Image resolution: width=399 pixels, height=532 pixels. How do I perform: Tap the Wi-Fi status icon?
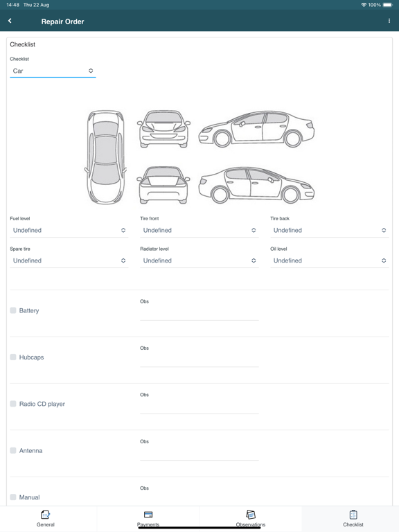pos(364,5)
